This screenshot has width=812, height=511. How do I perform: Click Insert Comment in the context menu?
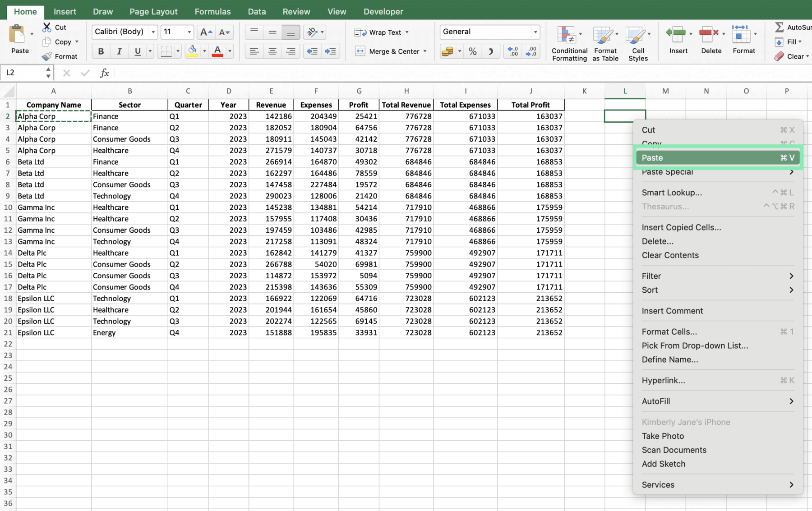(x=672, y=310)
